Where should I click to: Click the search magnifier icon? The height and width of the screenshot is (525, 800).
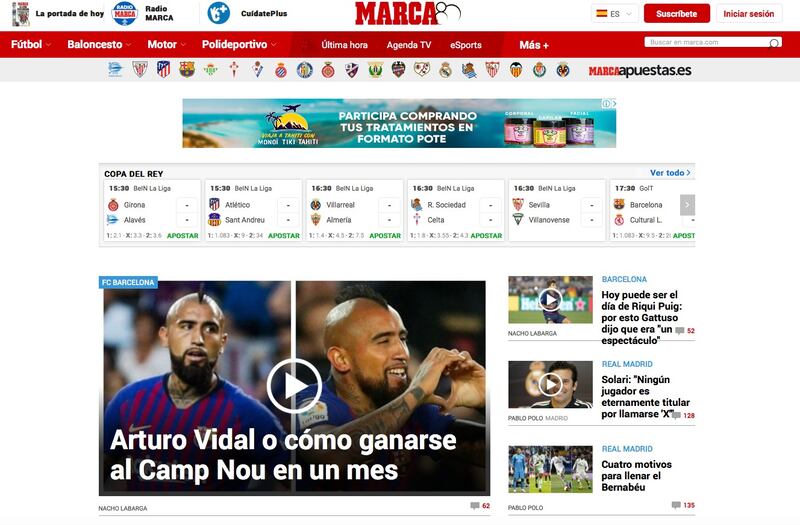774,42
